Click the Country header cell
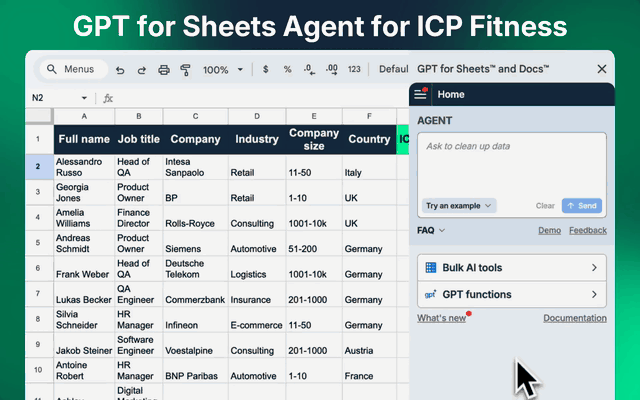This screenshot has height=400, width=640. point(369,139)
